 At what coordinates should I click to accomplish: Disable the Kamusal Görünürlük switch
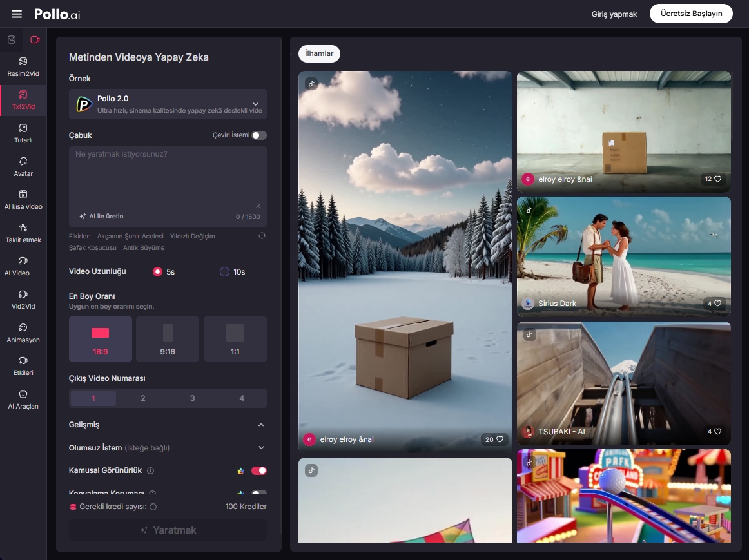click(x=258, y=471)
